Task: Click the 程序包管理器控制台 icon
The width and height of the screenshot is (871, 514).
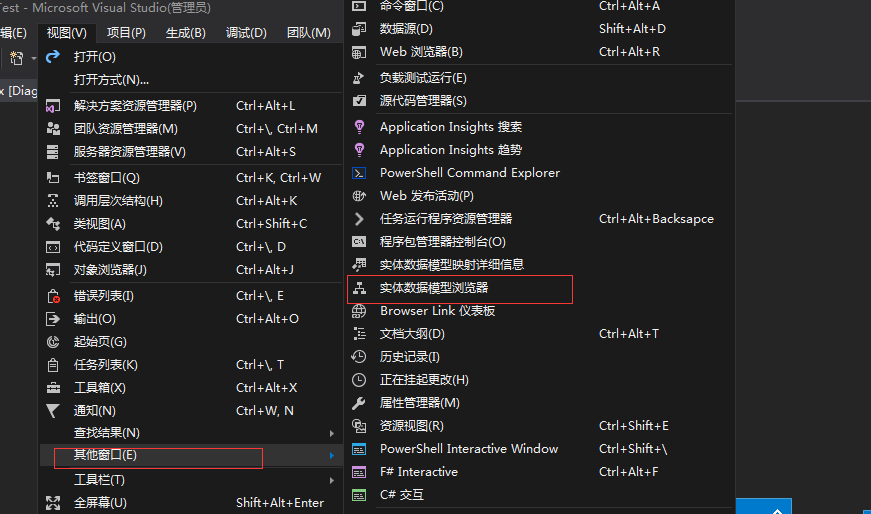Action: coord(359,242)
